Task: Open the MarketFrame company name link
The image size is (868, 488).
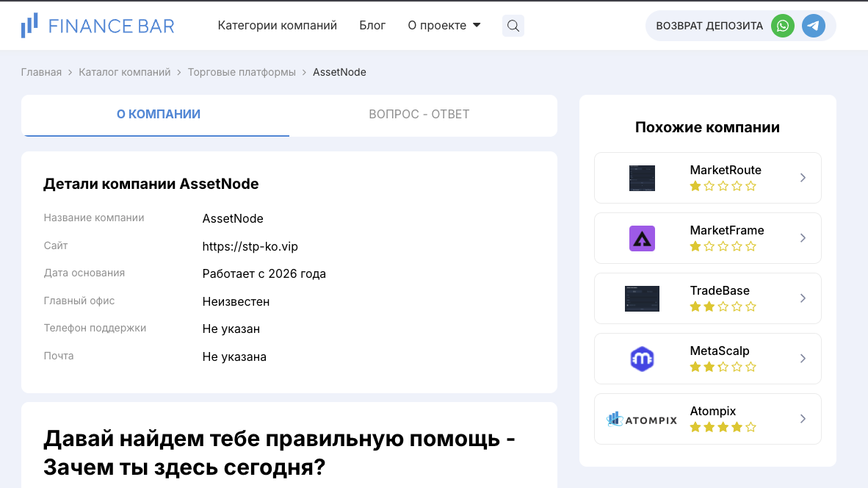Action: [727, 231]
